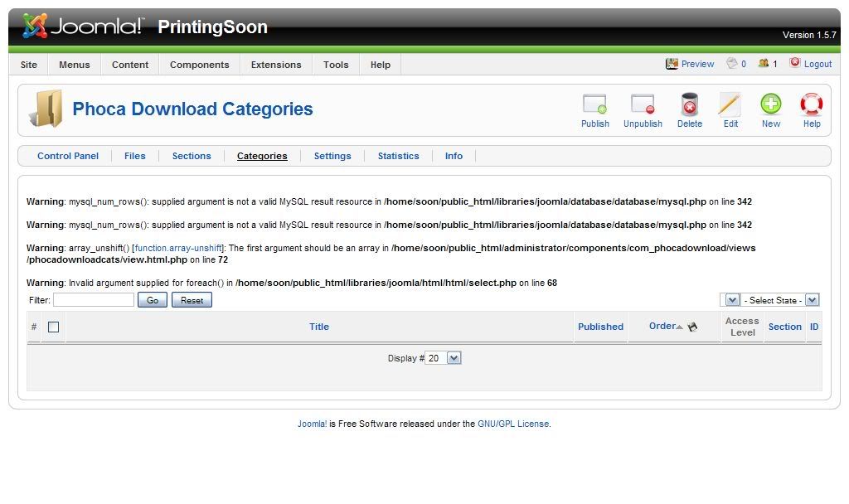This screenshot has width=849, height=504.
Task: Click the New green plus icon
Action: point(770,104)
